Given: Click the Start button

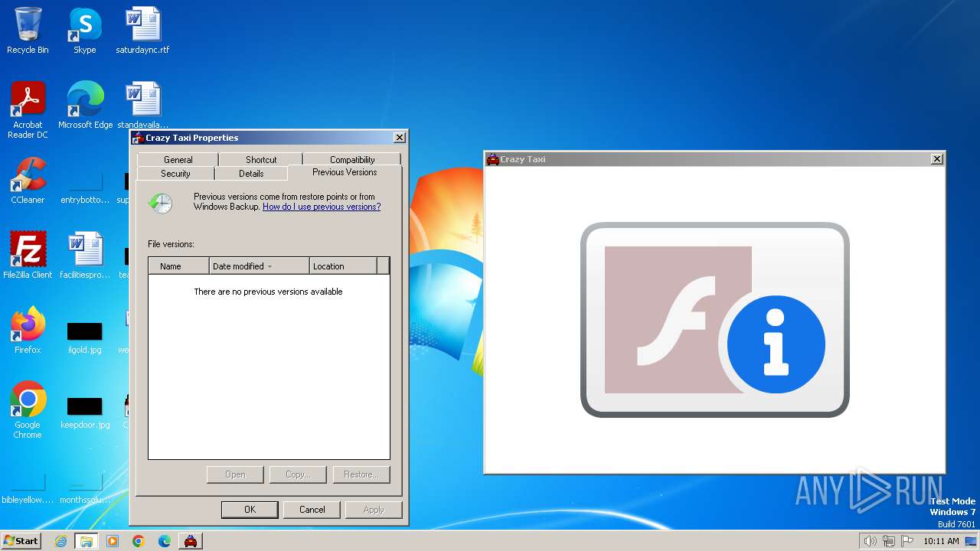Looking at the screenshot, I should click(21, 541).
